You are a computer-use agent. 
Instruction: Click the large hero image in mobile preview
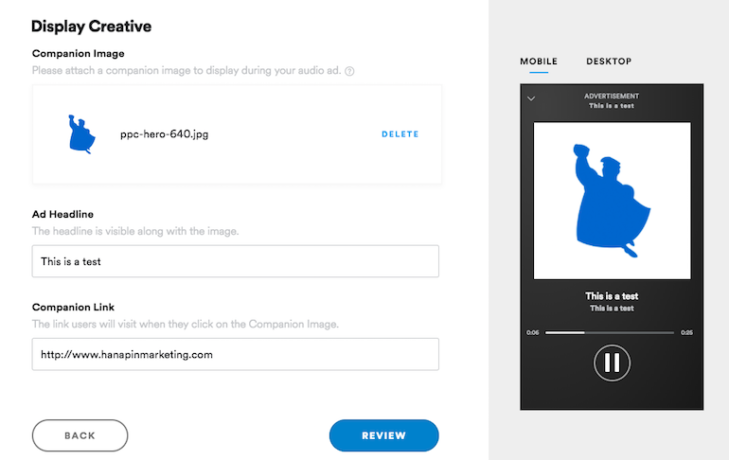[x=612, y=200]
